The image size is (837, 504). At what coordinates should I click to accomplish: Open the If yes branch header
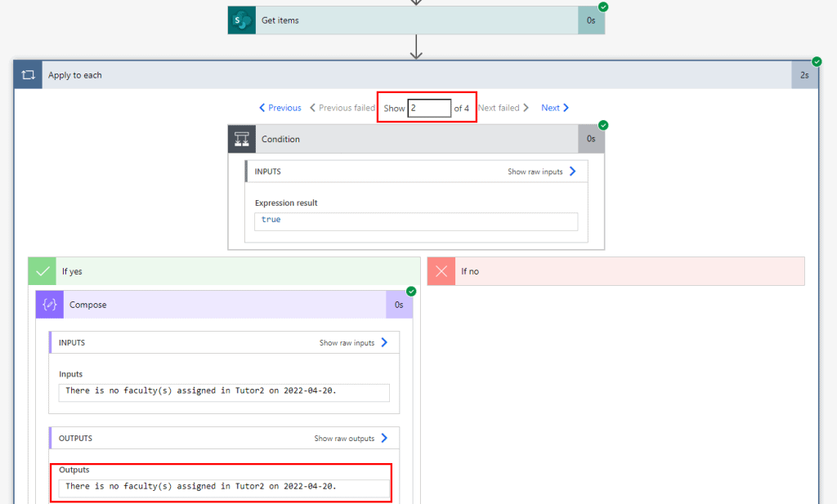[224, 271]
